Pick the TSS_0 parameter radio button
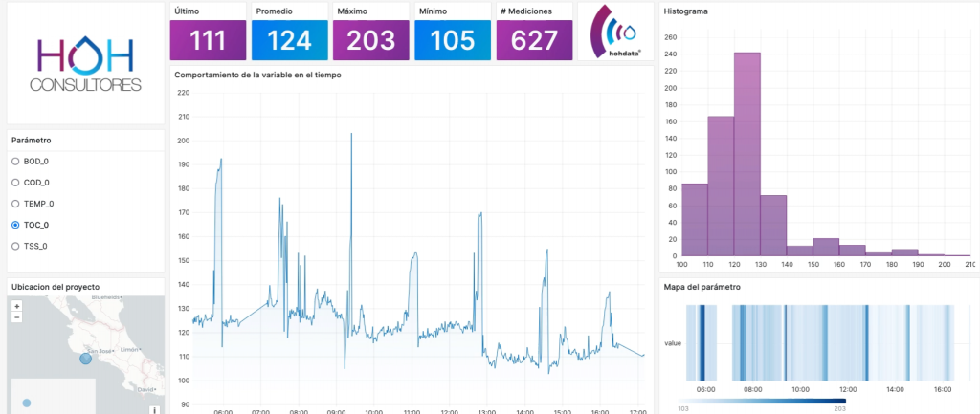 pyautogui.click(x=15, y=246)
